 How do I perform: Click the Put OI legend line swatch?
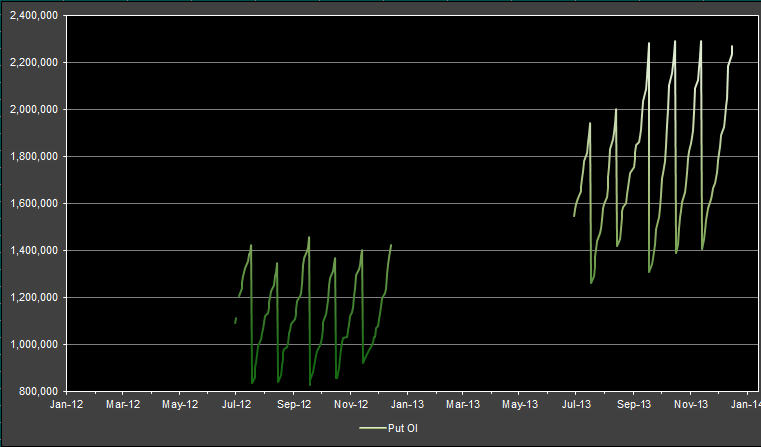(x=373, y=428)
